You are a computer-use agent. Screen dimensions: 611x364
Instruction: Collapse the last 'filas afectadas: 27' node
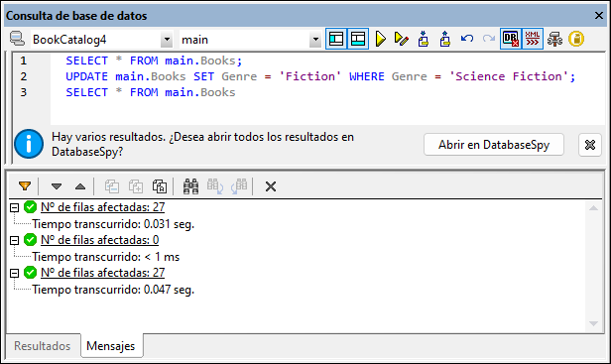point(15,273)
